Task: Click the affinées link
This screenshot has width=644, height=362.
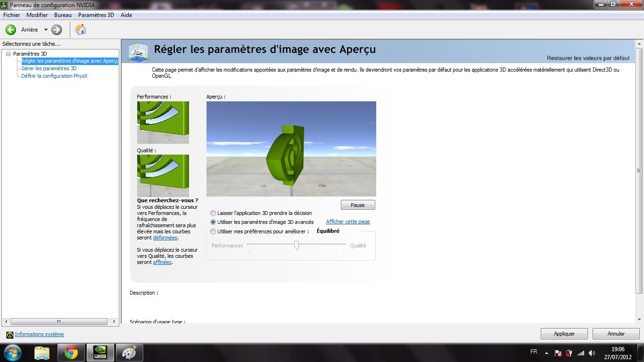Action: [x=162, y=262]
